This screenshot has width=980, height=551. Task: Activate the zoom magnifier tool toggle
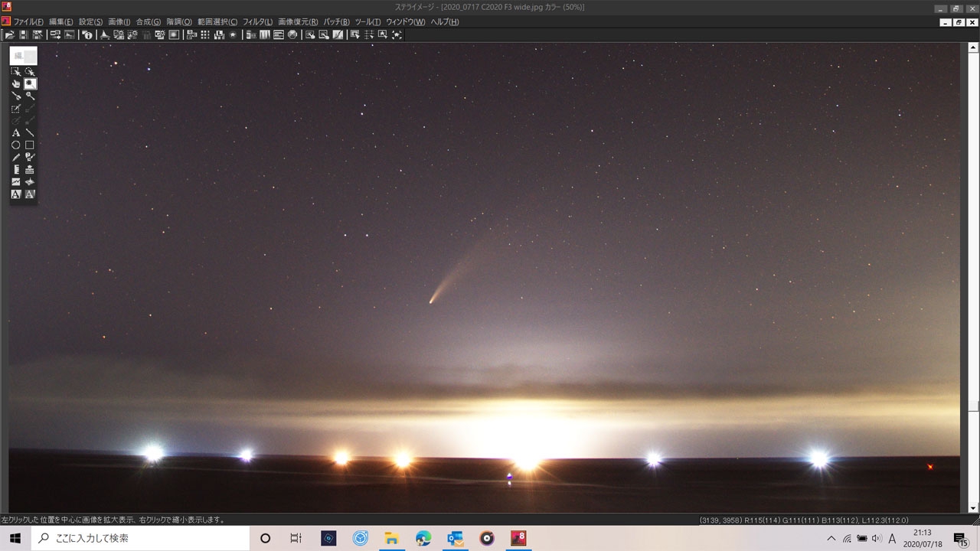point(30,84)
